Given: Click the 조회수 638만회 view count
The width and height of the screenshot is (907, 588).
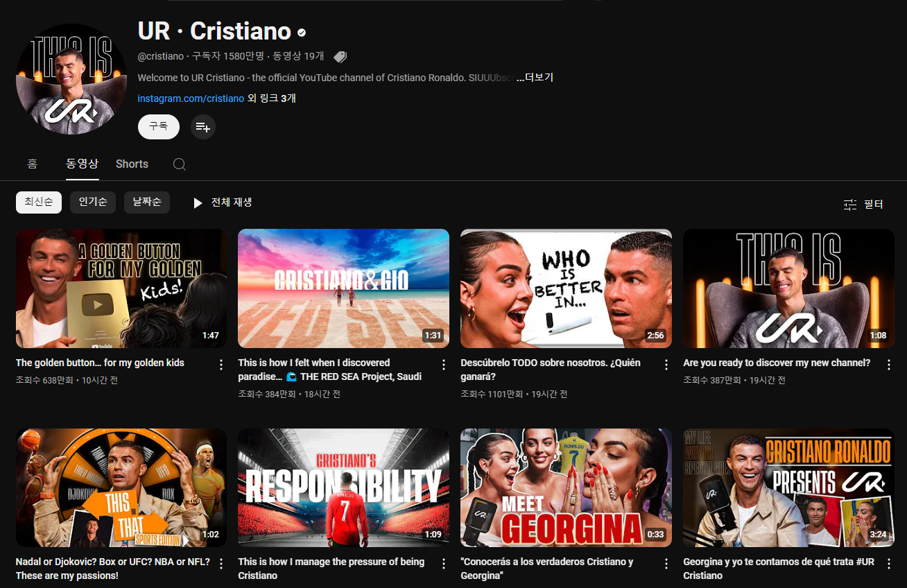Looking at the screenshot, I should coord(46,381).
